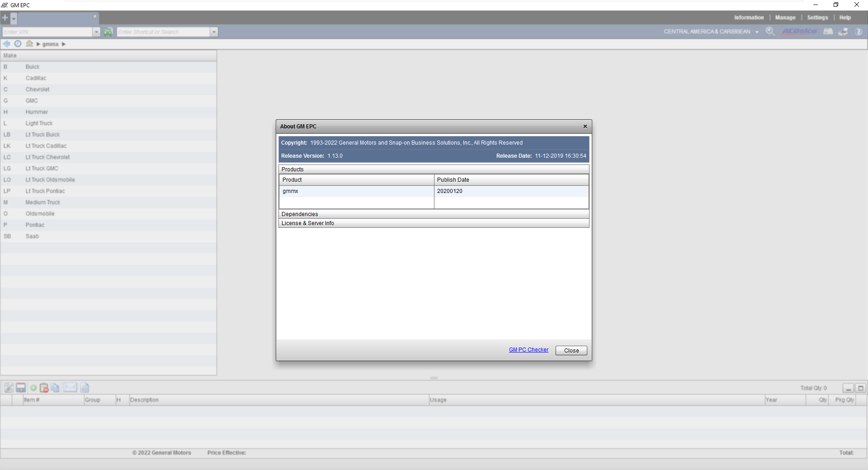The width and height of the screenshot is (868, 470).
Task: Close the open session tab
Action: [94, 17]
